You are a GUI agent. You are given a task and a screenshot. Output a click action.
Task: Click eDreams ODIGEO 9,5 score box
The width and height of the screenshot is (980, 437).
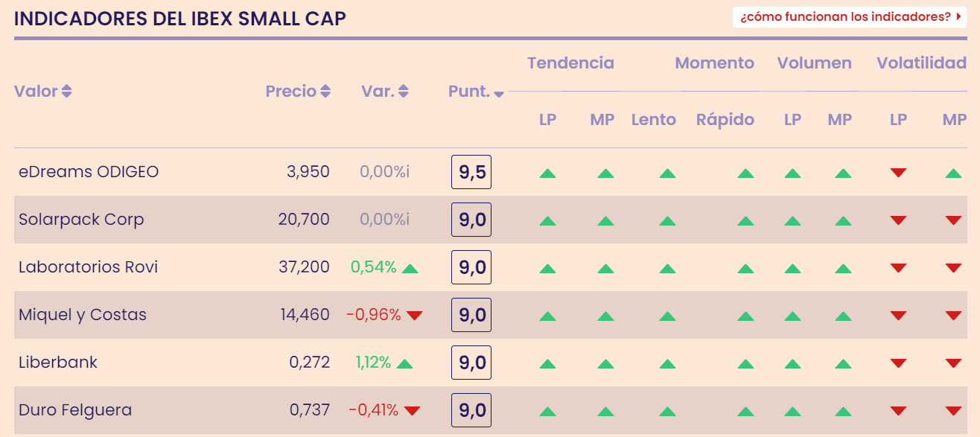pos(471,173)
